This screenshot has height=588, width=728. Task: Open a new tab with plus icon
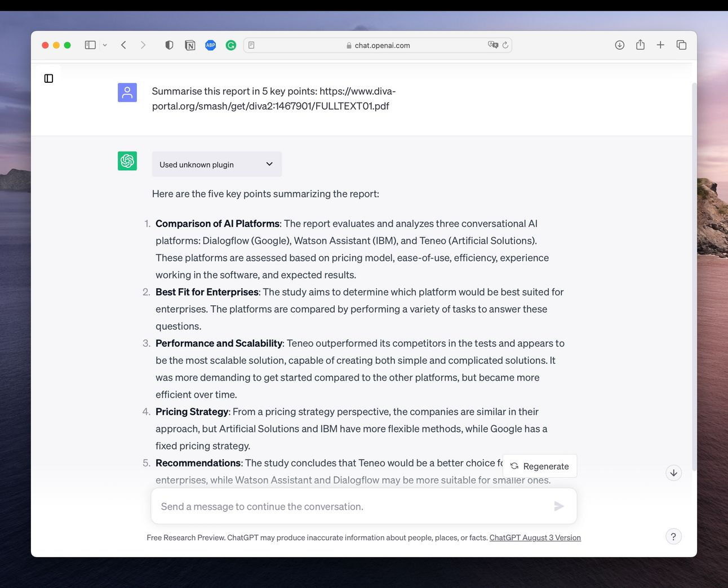click(x=660, y=45)
